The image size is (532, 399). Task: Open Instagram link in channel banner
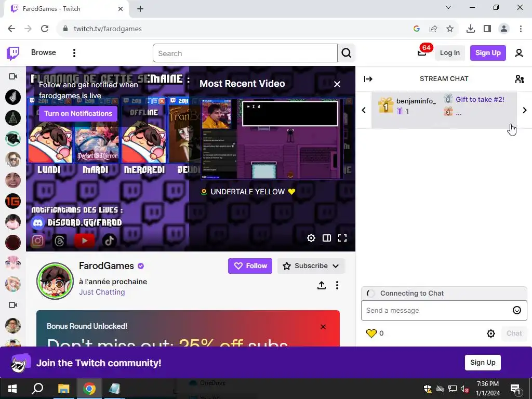tap(37, 241)
